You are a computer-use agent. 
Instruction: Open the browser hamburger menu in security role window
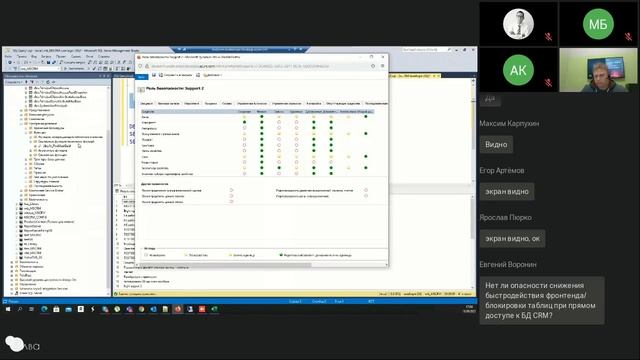382,66
